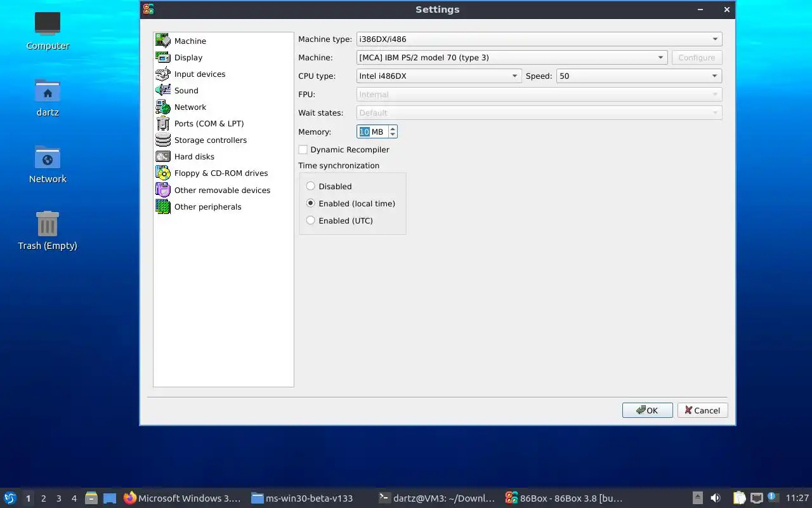812x508 pixels.
Task: Click the update notifier tray icon
Action: 773,497
